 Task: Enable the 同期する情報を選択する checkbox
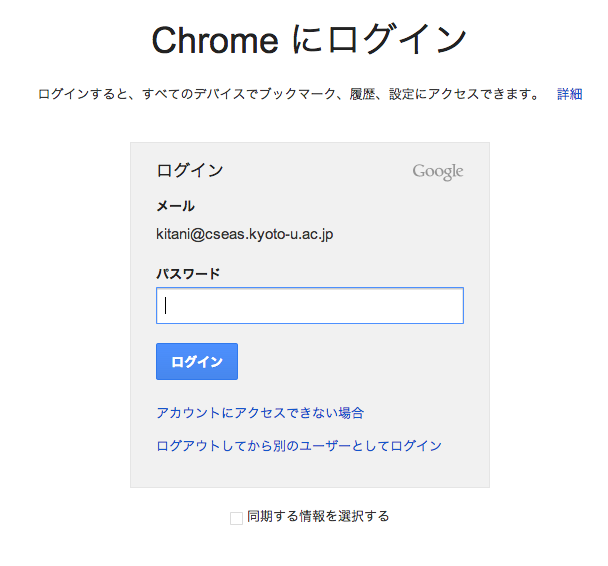point(236,518)
